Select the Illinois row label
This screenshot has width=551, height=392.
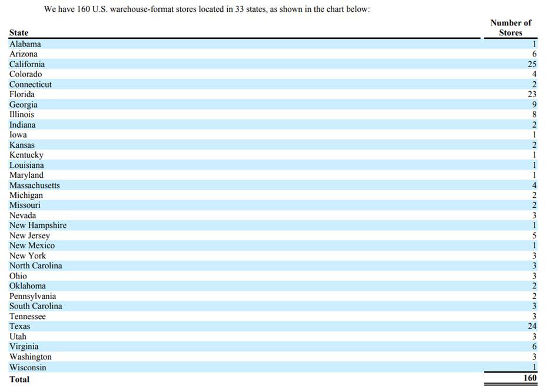22,115
